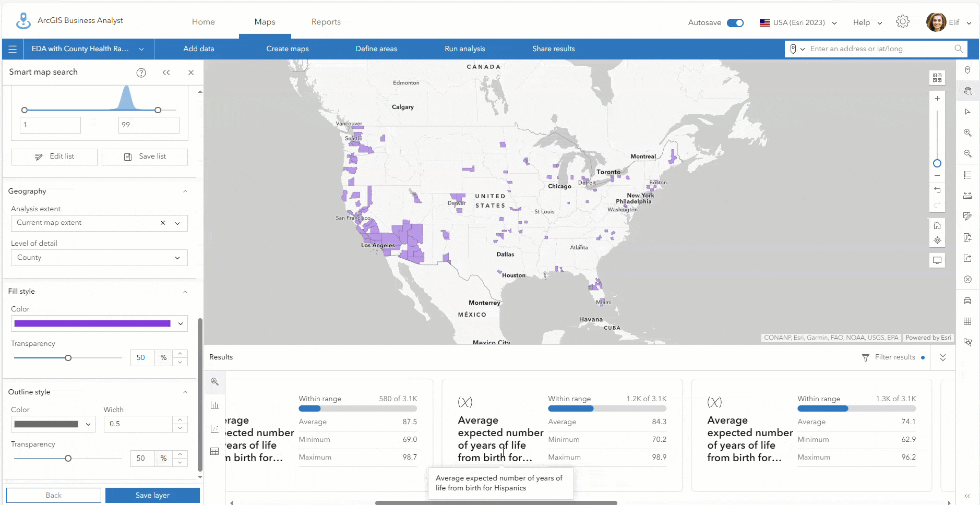
Task: Click the address search input field
Action: (x=879, y=49)
